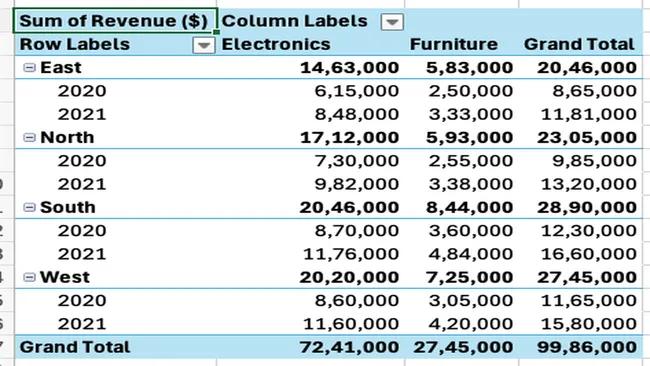Select cell with value 9,82,000
The width and height of the screenshot is (650, 366).
point(357,184)
